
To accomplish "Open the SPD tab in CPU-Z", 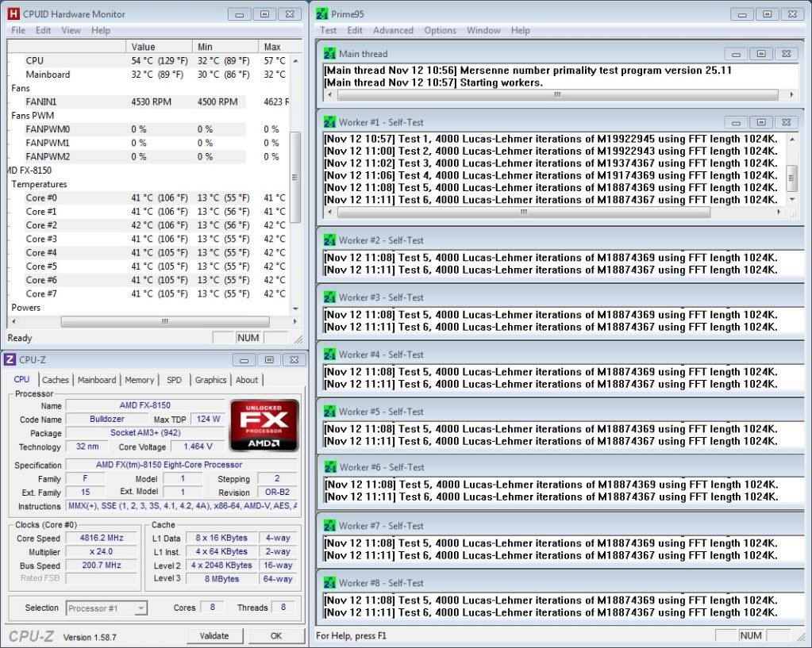I will (174, 380).
